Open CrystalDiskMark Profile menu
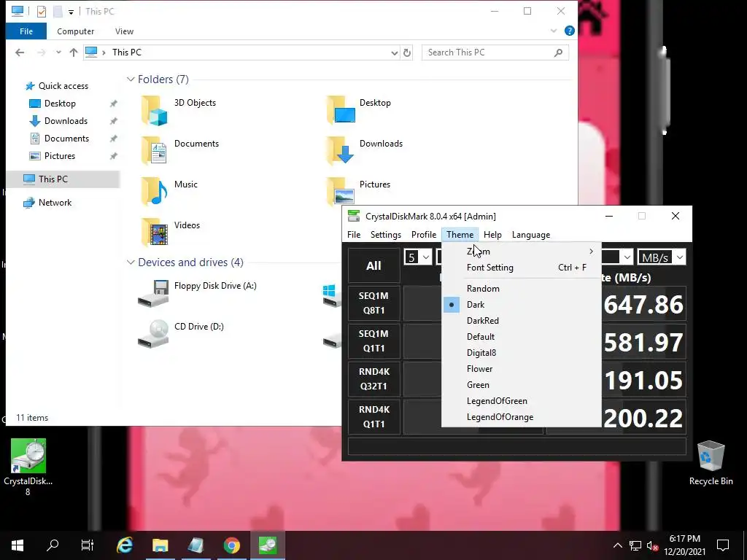 [x=424, y=235]
